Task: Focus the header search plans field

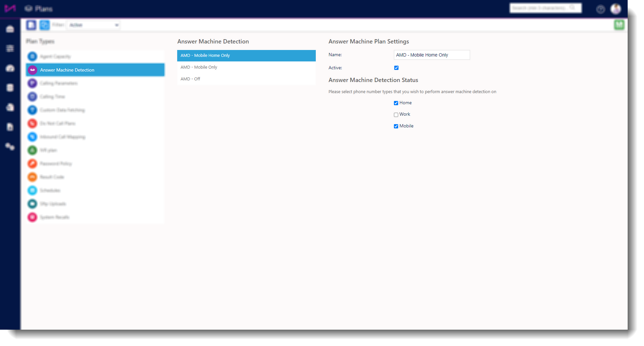Action: point(546,8)
